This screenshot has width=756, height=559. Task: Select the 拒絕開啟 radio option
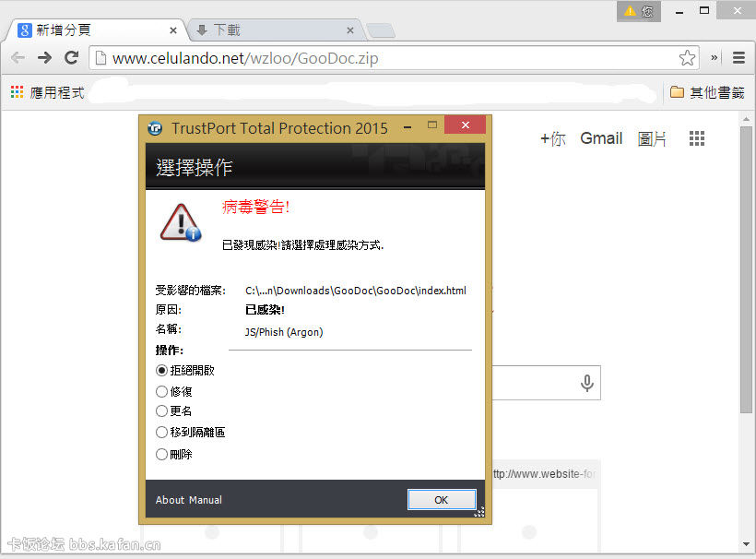[162, 371]
